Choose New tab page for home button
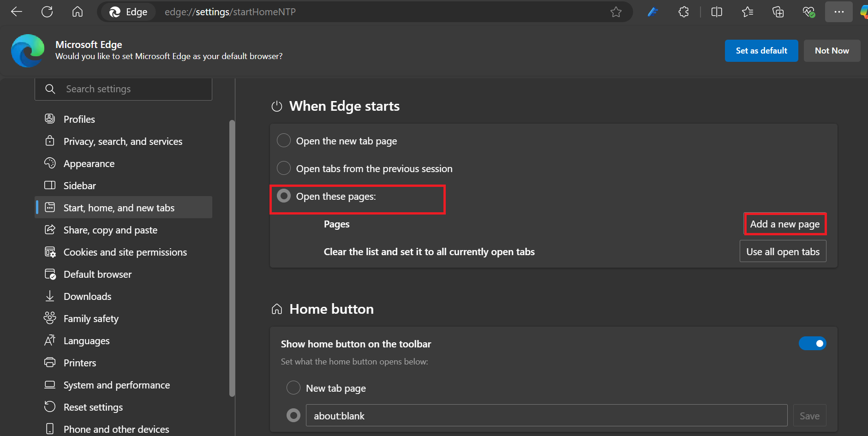Viewport: 868px width, 436px height. pos(293,388)
